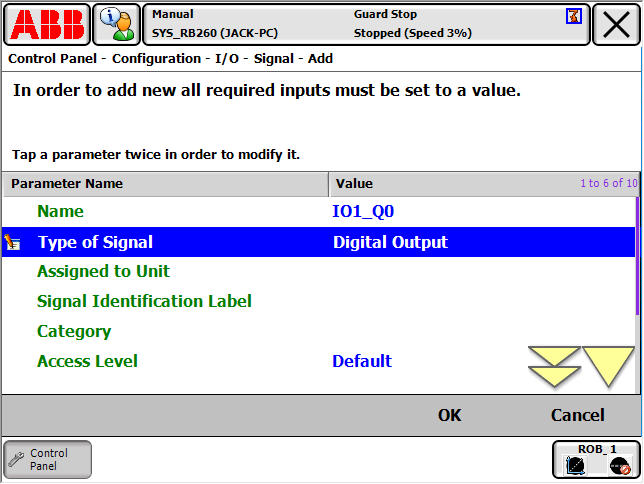Screen dimensions: 644x484
Task: Close the current view with X
Action: [616, 24]
